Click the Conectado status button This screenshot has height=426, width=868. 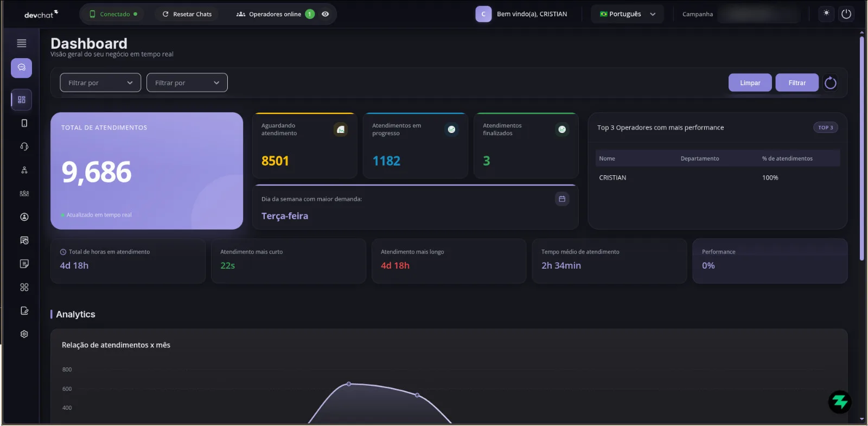[x=113, y=14]
